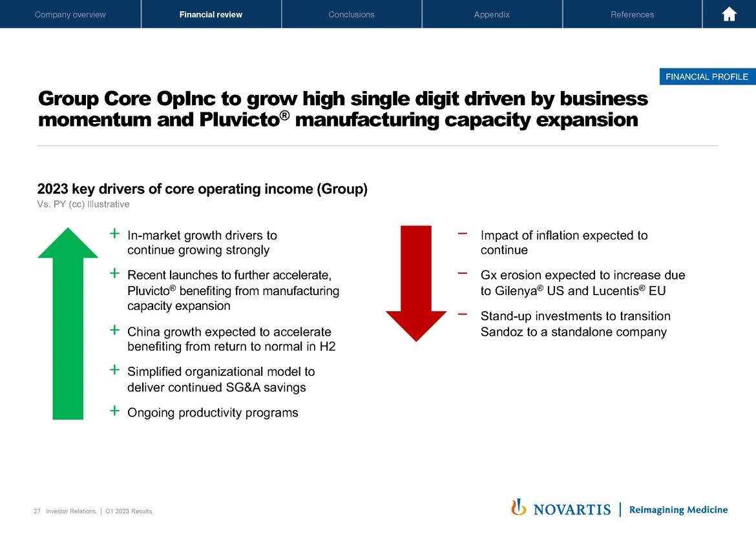Select the slide title heading text

342,108
